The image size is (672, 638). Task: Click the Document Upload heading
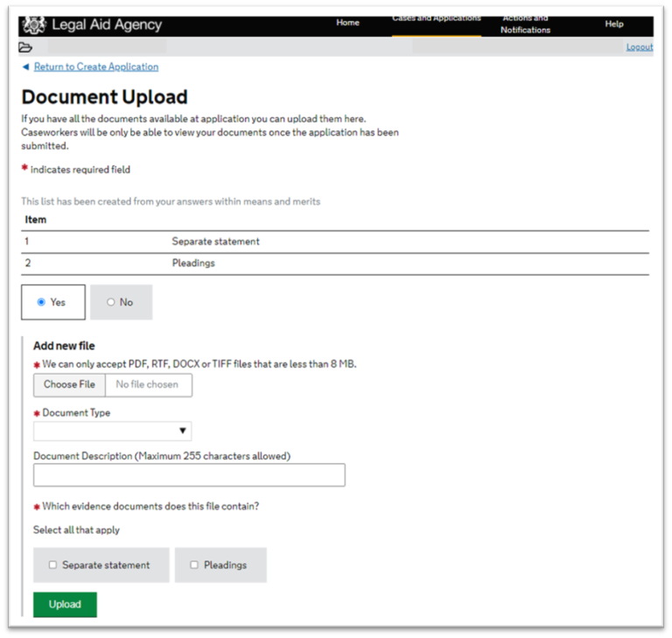point(105,97)
